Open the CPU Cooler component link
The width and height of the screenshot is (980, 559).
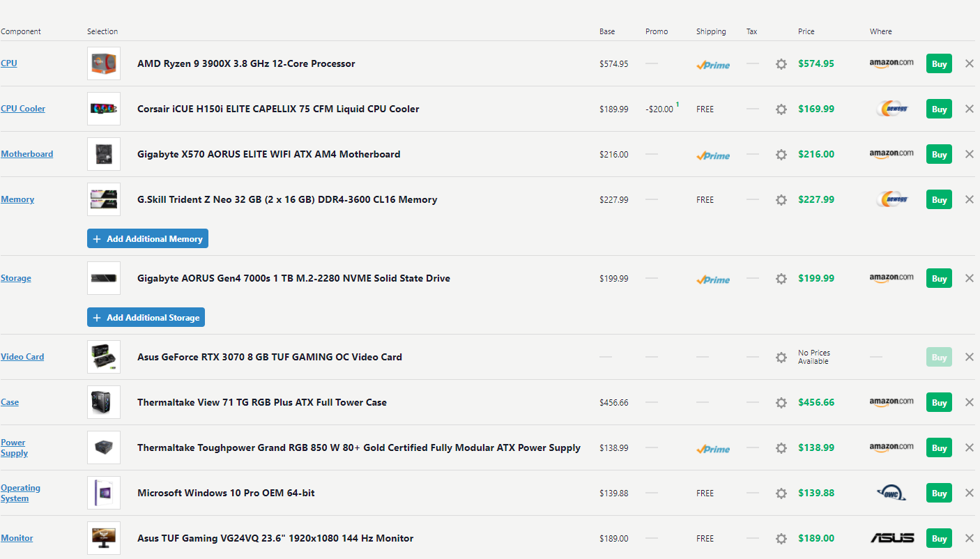(x=23, y=109)
